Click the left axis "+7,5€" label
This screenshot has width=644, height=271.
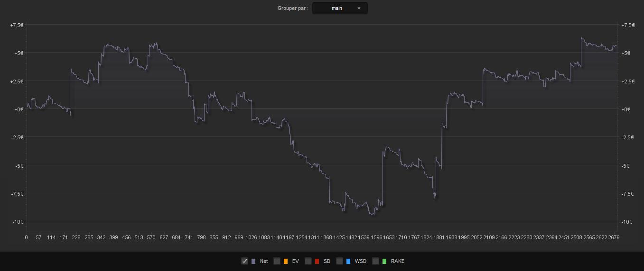pos(17,25)
